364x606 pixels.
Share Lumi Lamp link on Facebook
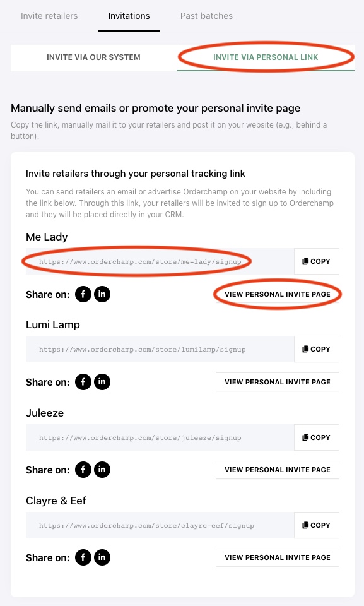tap(83, 382)
